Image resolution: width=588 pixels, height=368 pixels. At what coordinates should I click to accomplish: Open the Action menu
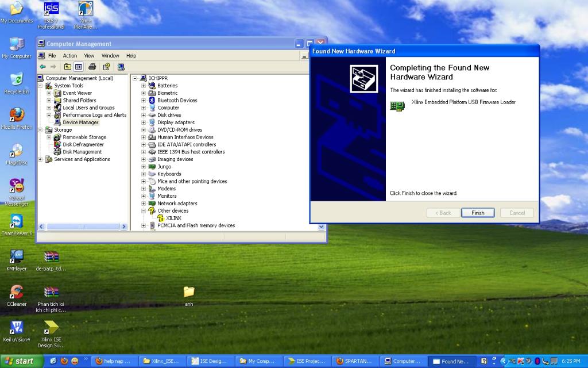(69, 56)
